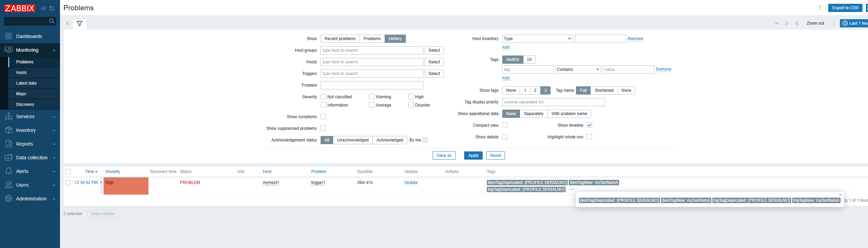Open Dashboards from the sidebar

pos(29,36)
